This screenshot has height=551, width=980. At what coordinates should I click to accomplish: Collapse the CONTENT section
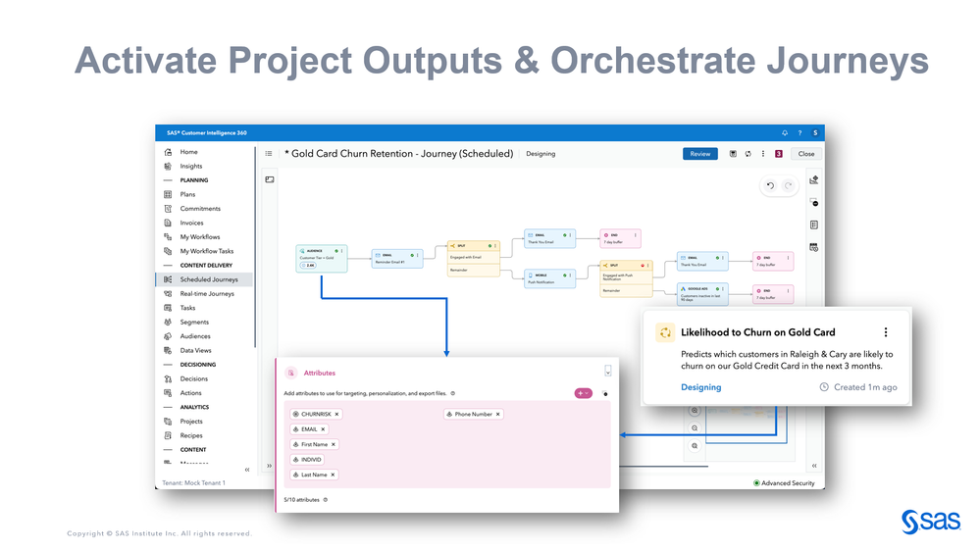coord(168,450)
